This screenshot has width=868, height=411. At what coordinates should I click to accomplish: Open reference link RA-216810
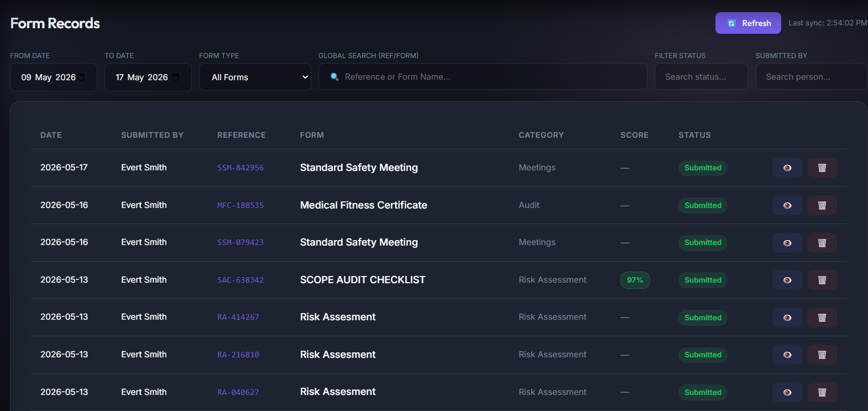[x=238, y=355]
